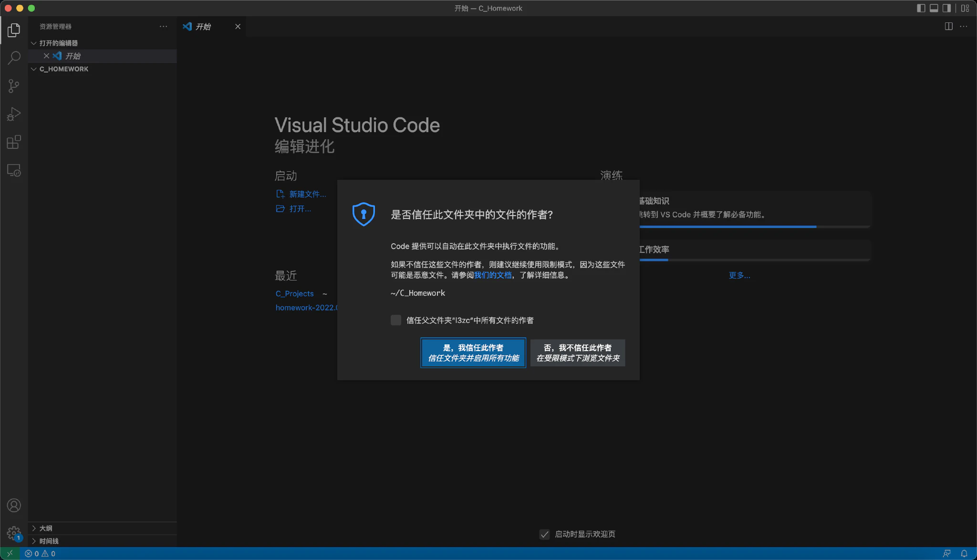Screen dimensions: 977x560
Task: Open the Search view in activity bar
Action: coord(14,58)
